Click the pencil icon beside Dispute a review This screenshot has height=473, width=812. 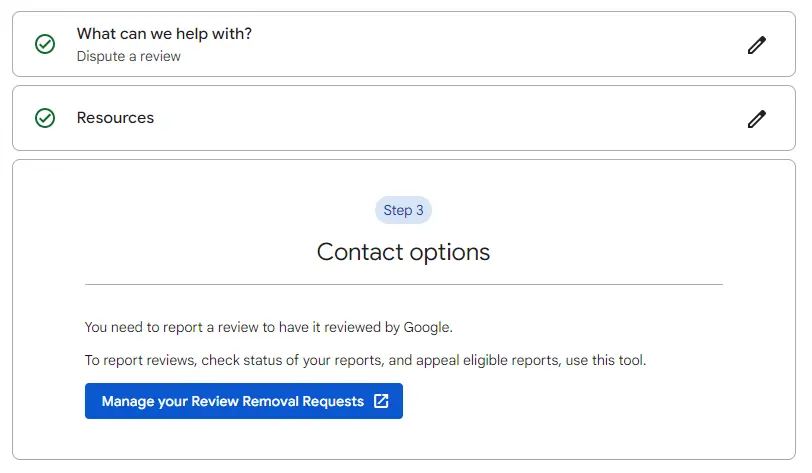(757, 45)
